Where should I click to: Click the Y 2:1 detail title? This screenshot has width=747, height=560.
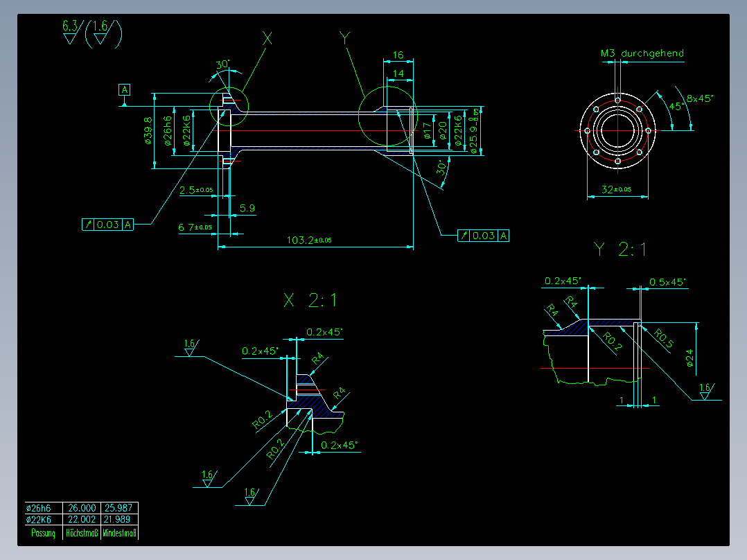pyautogui.click(x=619, y=250)
